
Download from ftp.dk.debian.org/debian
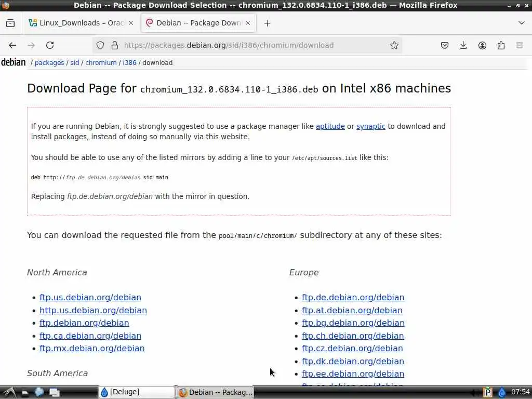(353, 361)
